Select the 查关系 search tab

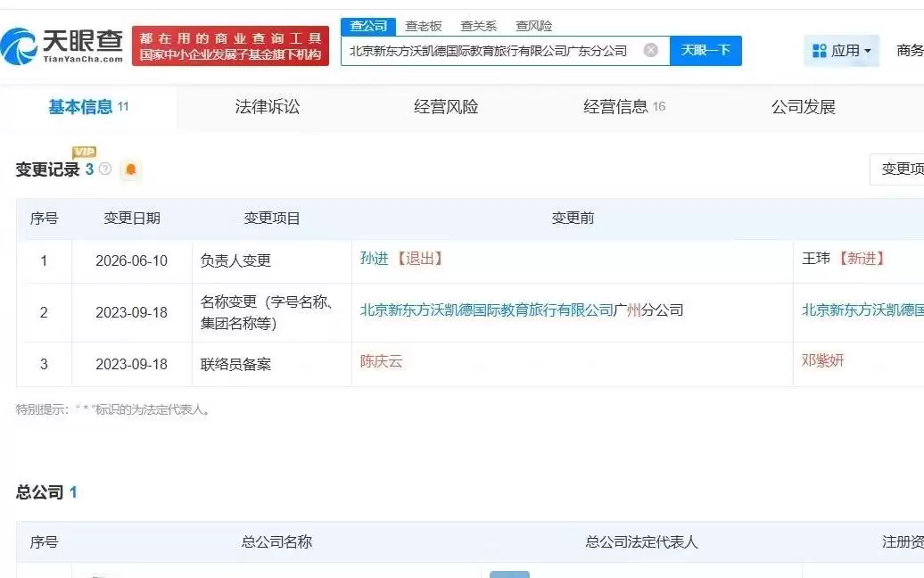point(478,26)
